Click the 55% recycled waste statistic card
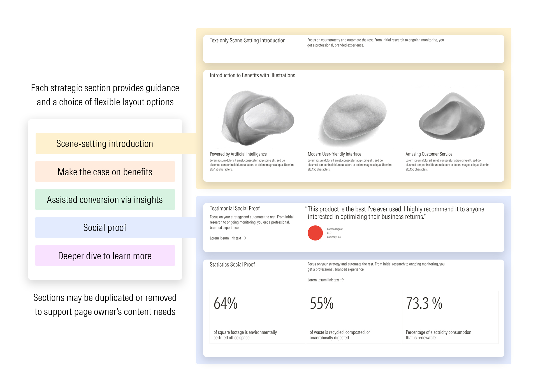The height and width of the screenshot is (392, 538). (354, 317)
